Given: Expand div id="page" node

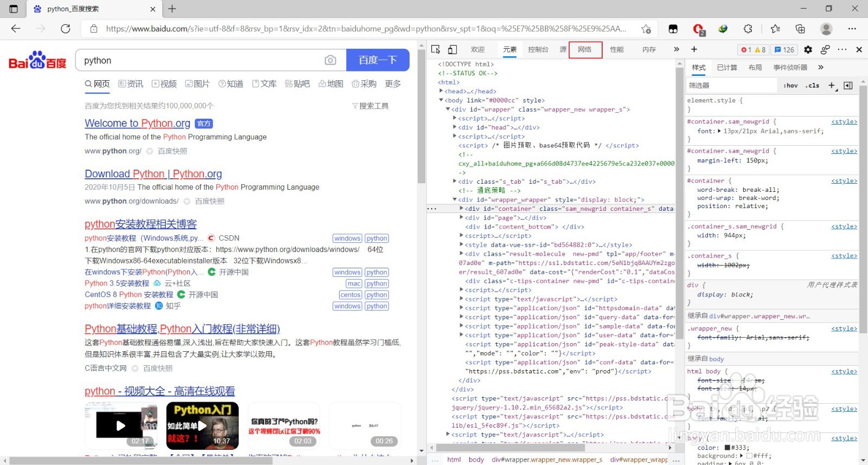Looking at the screenshot, I should 462,218.
